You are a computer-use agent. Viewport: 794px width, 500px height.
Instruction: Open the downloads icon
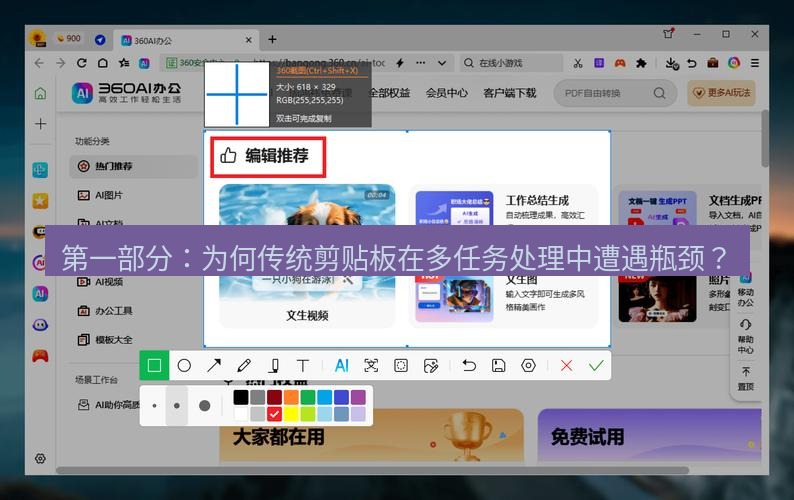tap(671, 63)
